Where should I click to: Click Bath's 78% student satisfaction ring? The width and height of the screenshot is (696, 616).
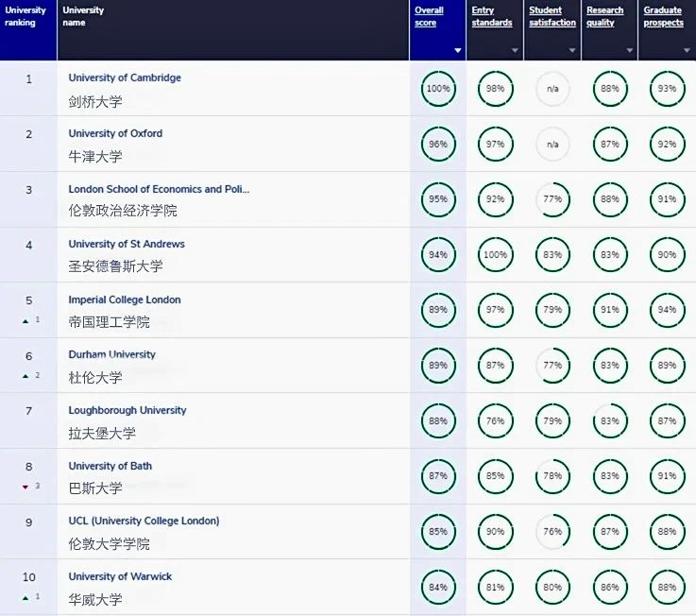pos(552,476)
